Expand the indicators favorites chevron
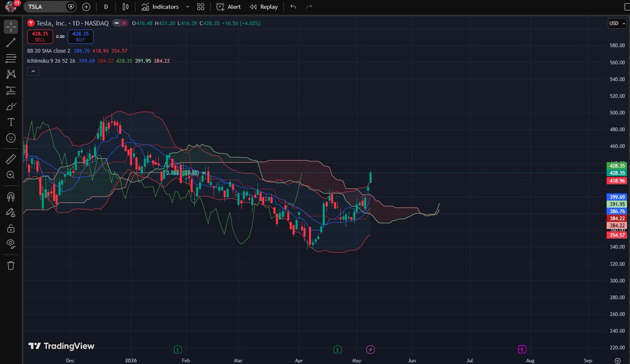Screen dimensions: 630x364 [187, 7]
